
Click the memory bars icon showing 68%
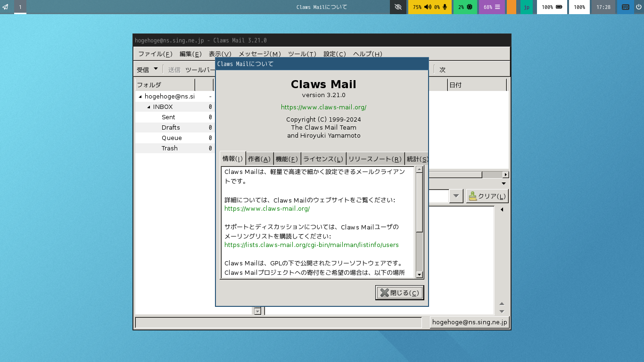[497, 7]
